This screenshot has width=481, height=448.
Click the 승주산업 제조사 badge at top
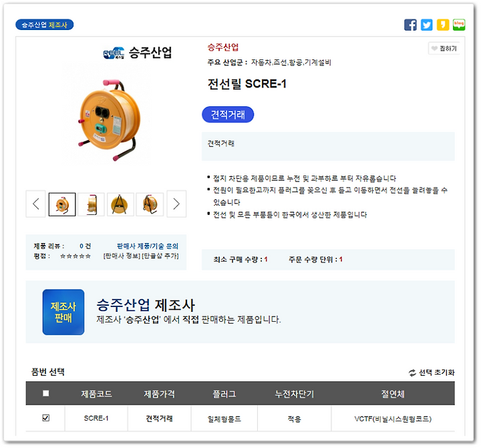pyautogui.click(x=45, y=25)
